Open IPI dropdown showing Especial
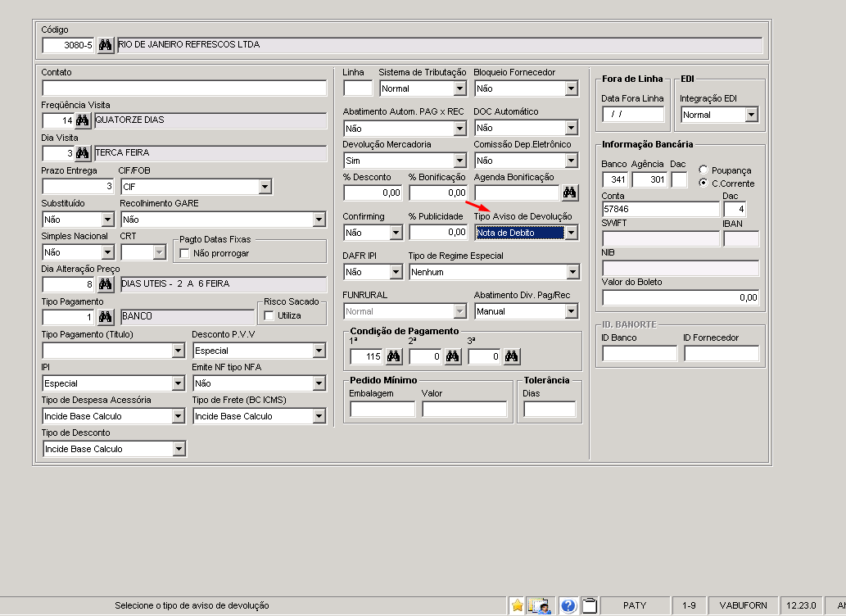 coord(179,384)
